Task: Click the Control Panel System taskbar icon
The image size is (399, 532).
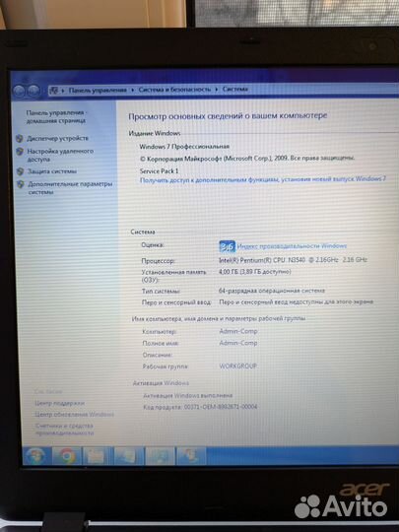Action: [191, 455]
